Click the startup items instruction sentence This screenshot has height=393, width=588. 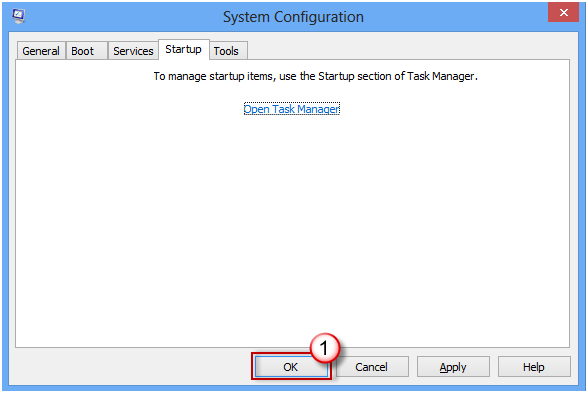point(315,76)
